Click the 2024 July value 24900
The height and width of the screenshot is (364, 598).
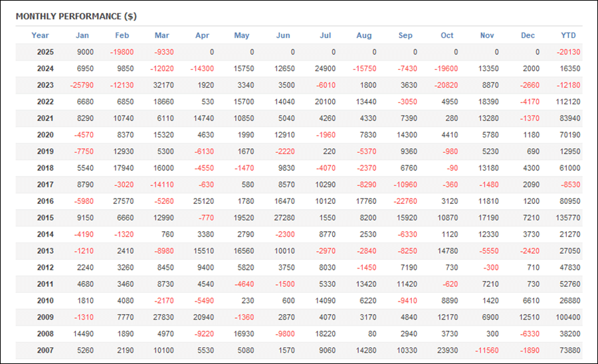326,68
